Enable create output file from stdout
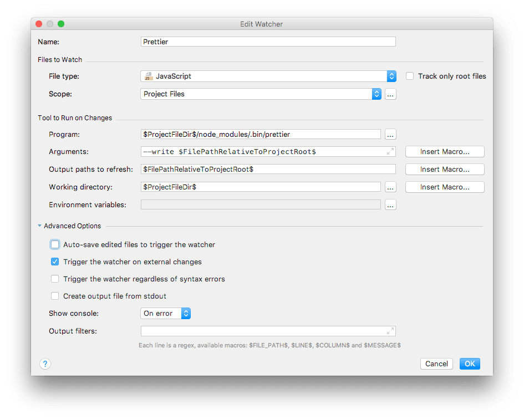This screenshot has width=524, height=420. [55, 296]
